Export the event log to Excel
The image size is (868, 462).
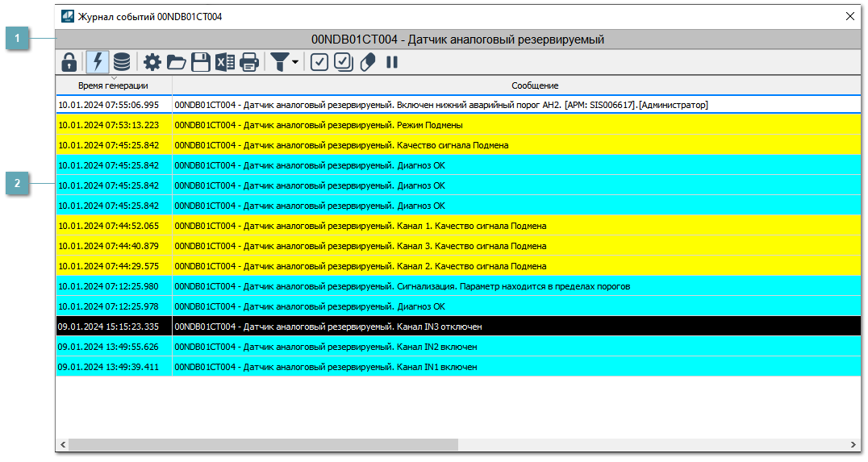(225, 62)
